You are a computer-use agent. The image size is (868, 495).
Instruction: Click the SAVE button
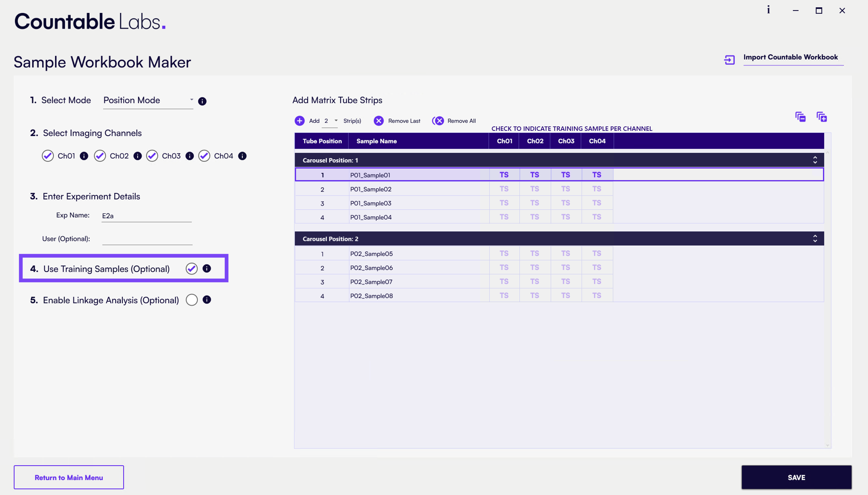[796, 477]
